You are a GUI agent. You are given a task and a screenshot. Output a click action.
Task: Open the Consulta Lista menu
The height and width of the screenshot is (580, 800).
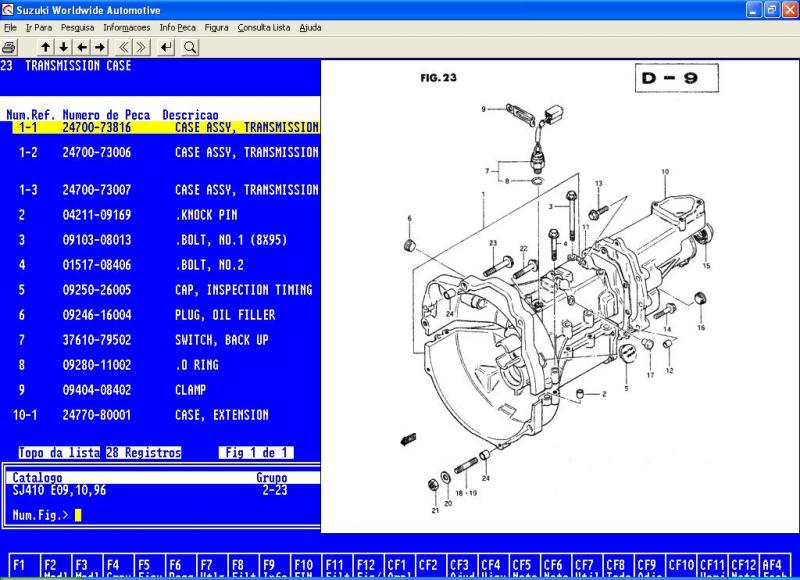point(264,28)
